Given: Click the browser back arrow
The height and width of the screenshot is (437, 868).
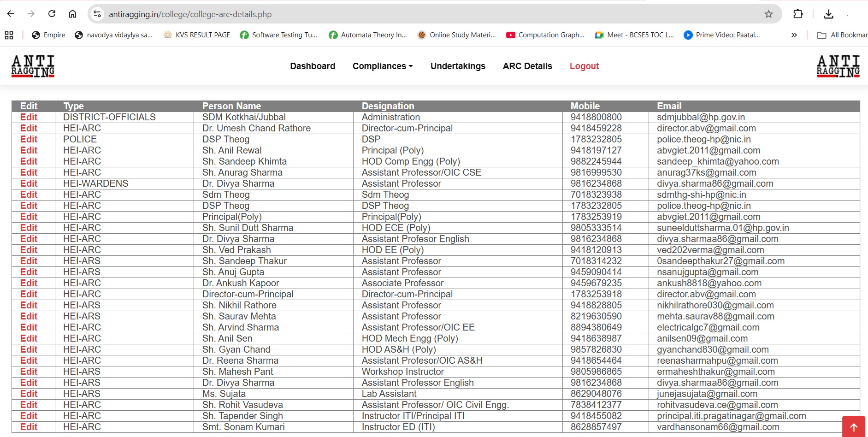Looking at the screenshot, I should point(11,14).
